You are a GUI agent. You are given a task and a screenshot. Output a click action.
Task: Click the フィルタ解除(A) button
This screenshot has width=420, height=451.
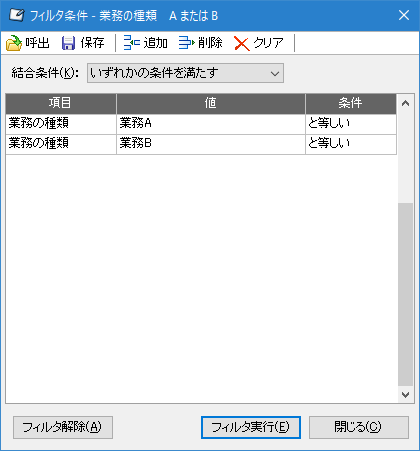(63, 427)
